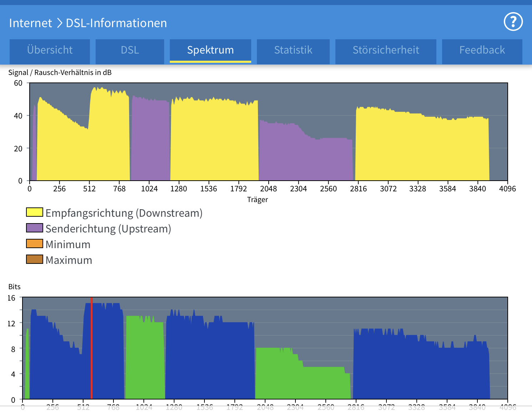The image size is (532, 412).
Task: Click the breadcrumb chevron separator
Action: point(59,23)
